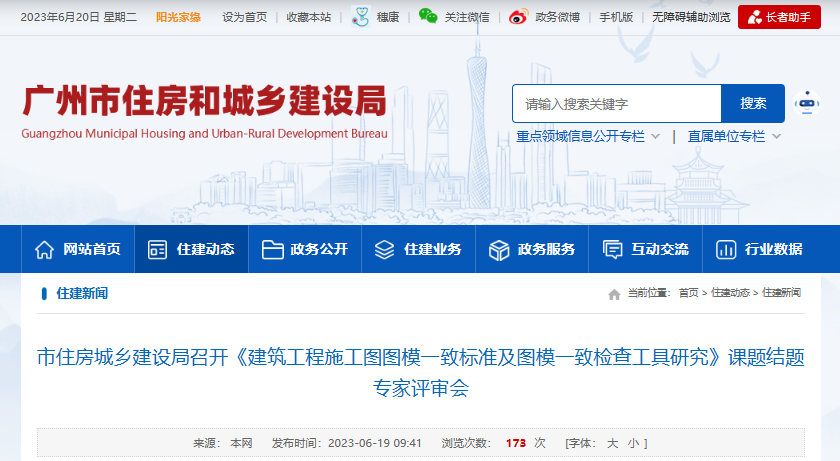Set font size to 小

tap(633, 443)
